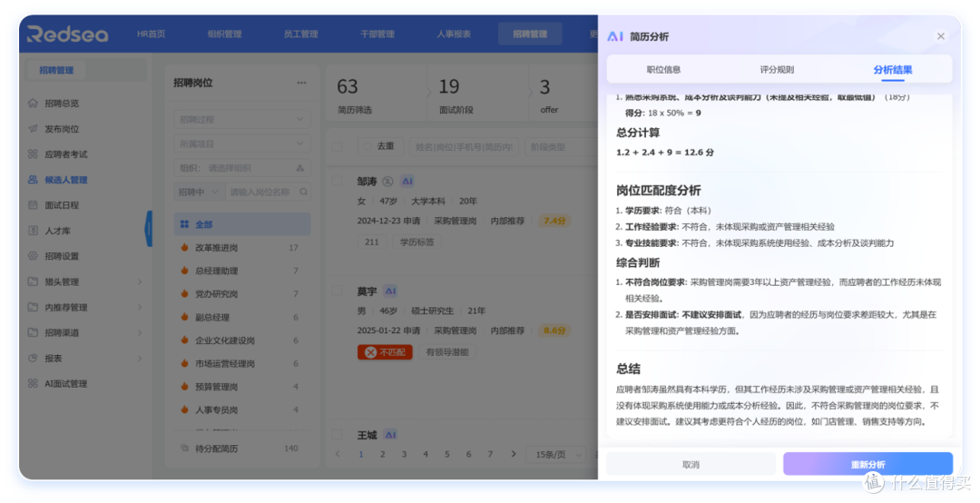
Task: Click the AI badge next to 王城
Action: click(390, 434)
